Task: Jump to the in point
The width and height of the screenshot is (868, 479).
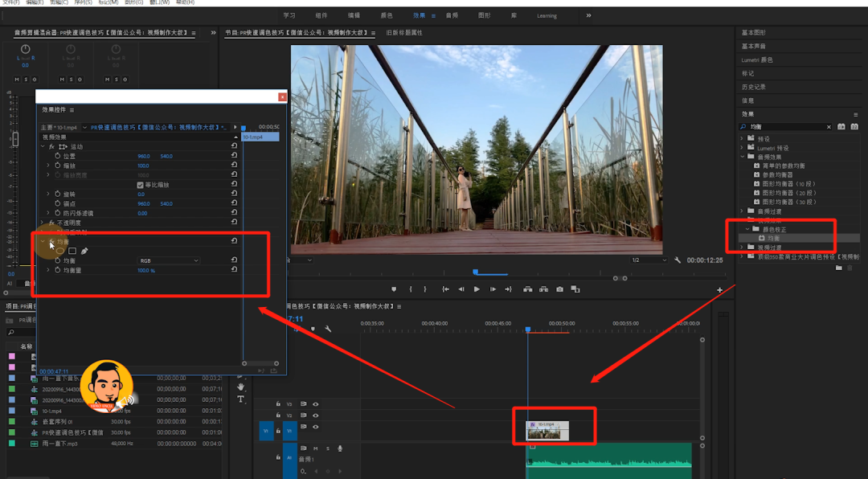Action: pos(445,289)
